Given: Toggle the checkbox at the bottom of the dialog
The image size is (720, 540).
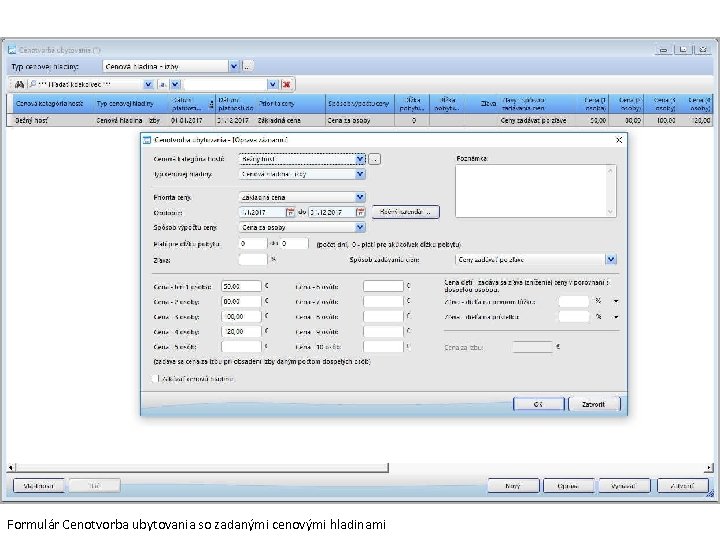Looking at the screenshot, I should tap(155, 379).
